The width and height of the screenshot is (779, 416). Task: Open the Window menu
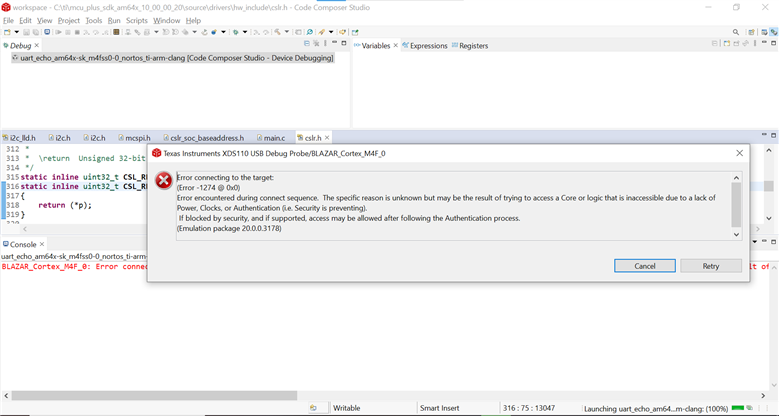tap(166, 20)
